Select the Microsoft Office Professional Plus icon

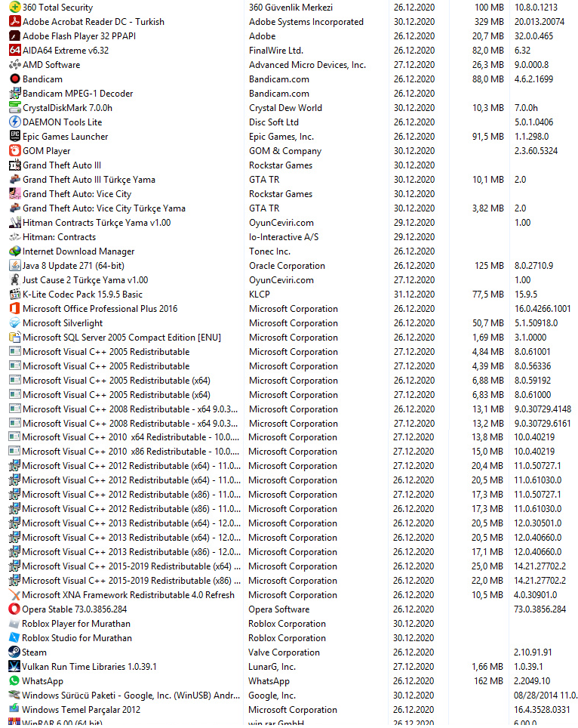pyautogui.click(x=15, y=309)
